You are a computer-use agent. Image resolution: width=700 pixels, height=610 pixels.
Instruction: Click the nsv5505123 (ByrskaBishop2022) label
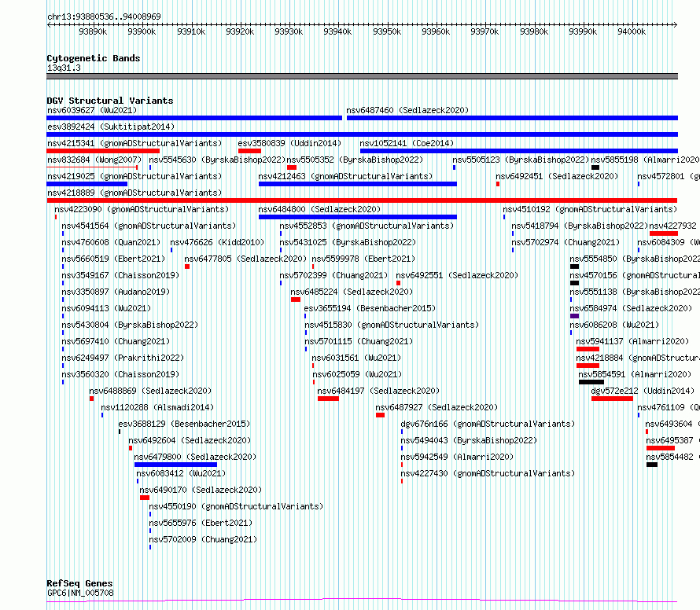point(521,160)
